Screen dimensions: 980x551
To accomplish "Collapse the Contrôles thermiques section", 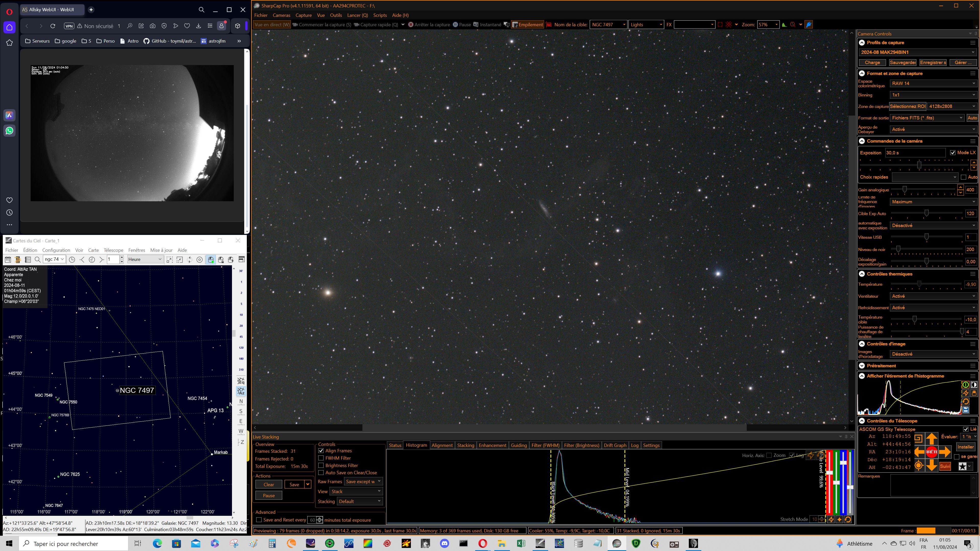I will coord(862,274).
